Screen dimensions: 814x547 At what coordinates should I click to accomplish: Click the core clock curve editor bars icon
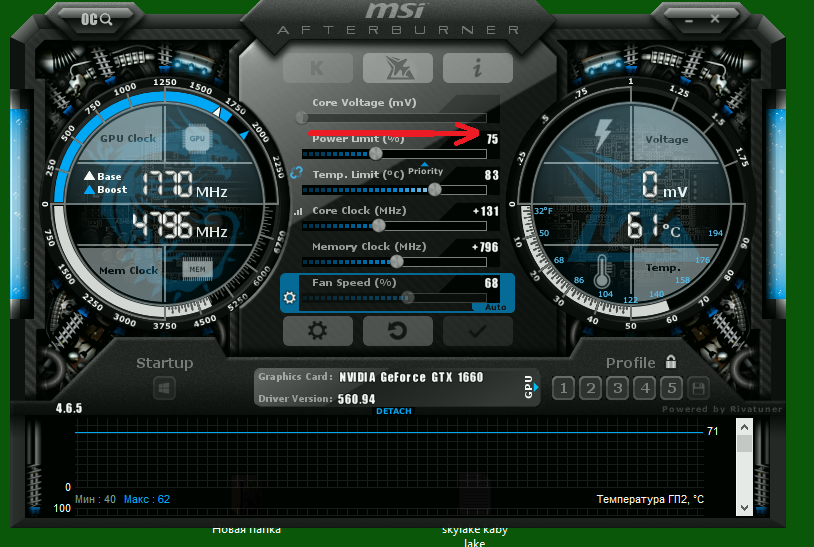[298, 212]
